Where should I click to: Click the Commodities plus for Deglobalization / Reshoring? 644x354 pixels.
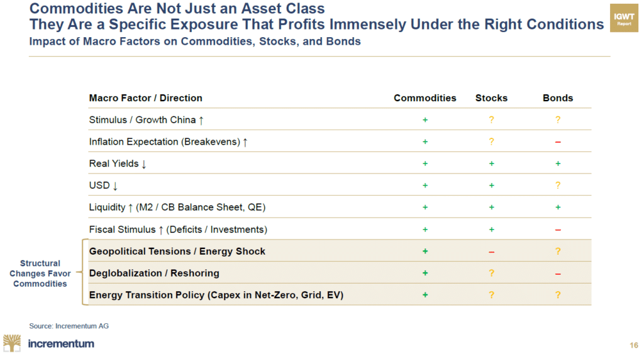click(x=425, y=273)
